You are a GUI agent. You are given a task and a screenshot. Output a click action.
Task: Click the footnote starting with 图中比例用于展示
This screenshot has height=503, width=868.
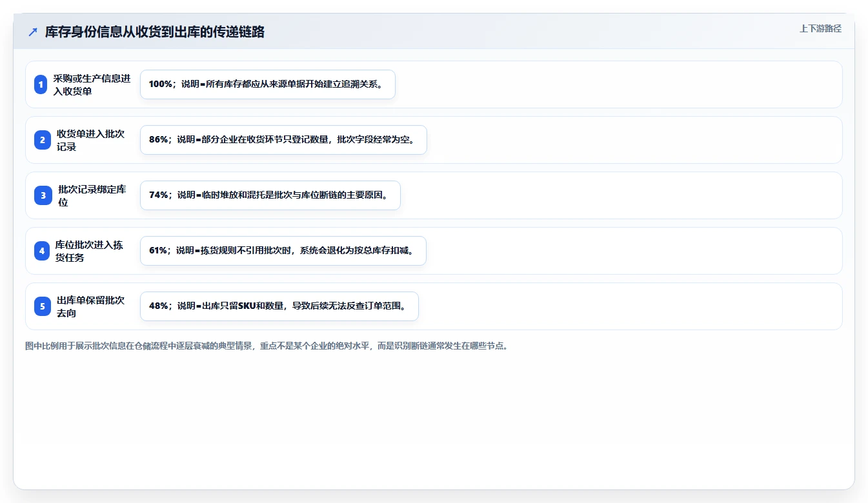tap(267, 346)
